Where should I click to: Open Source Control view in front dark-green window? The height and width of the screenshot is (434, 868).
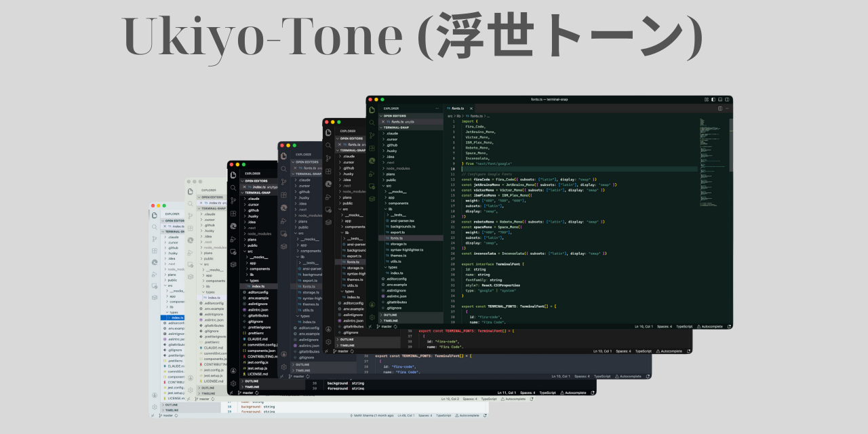372,135
